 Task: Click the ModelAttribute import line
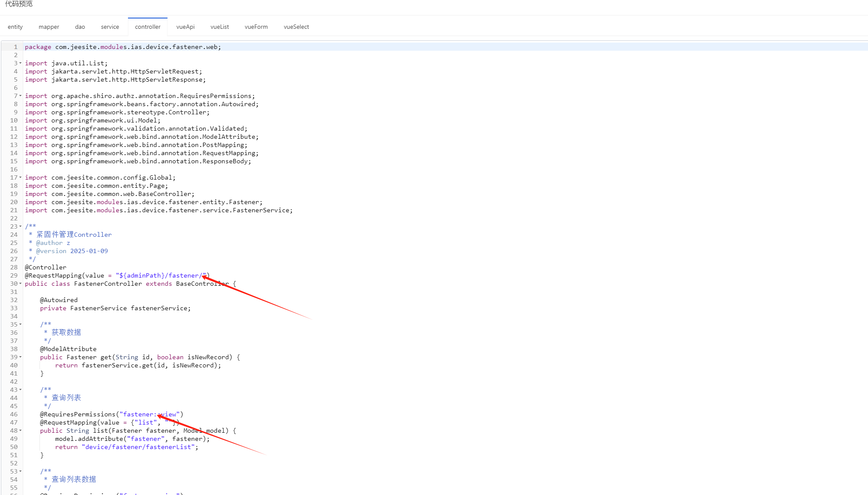coord(142,137)
